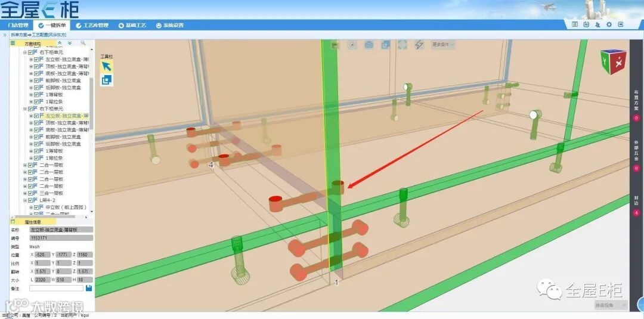
Task: Click the search magnifier in tree panel header
Action: click(x=83, y=43)
